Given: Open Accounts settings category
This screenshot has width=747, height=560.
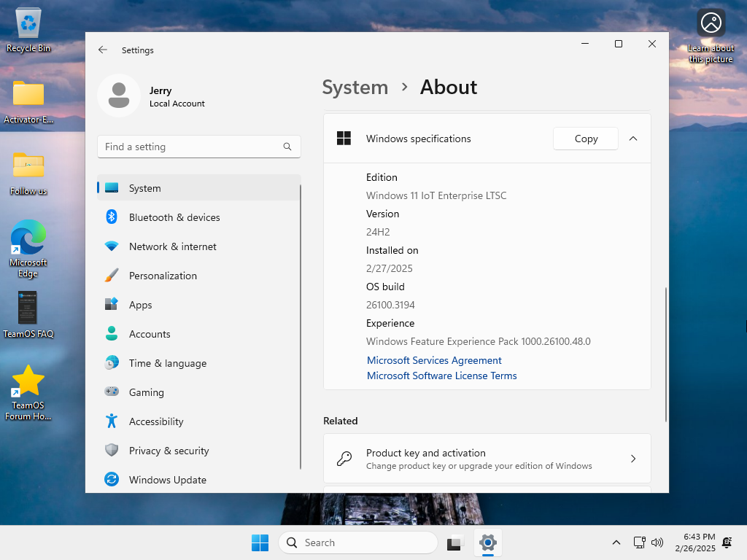Looking at the screenshot, I should (198, 334).
